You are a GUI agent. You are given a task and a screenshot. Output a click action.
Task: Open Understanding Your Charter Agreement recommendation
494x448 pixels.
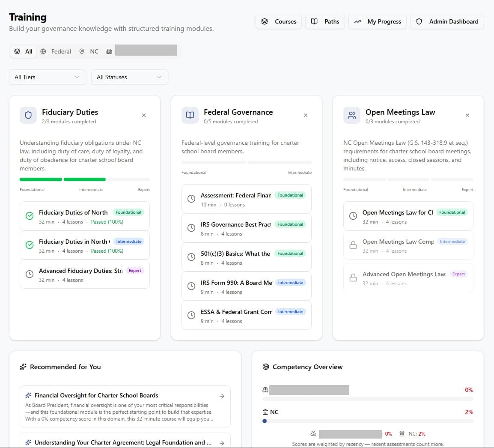pos(125,440)
